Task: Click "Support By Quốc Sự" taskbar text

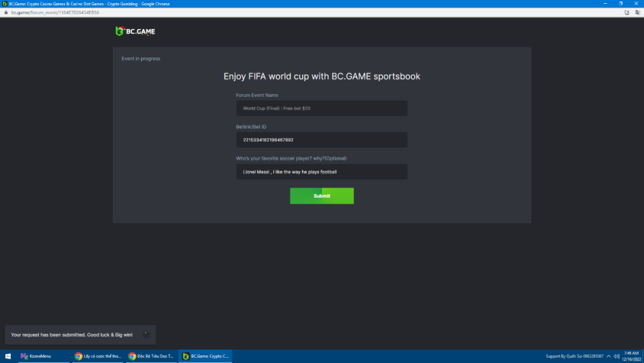Action: 574,356
